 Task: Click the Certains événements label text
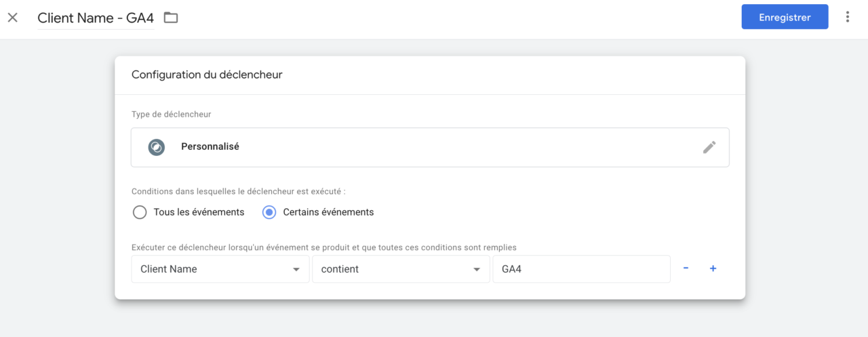click(328, 212)
